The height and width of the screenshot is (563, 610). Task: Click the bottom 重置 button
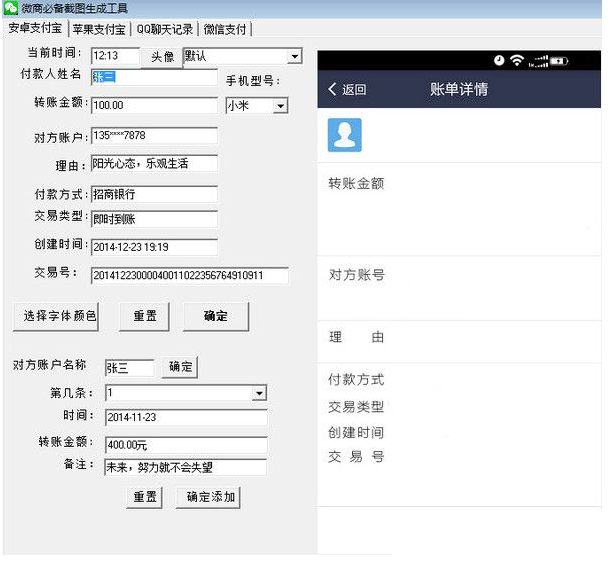(x=145, y=497)
